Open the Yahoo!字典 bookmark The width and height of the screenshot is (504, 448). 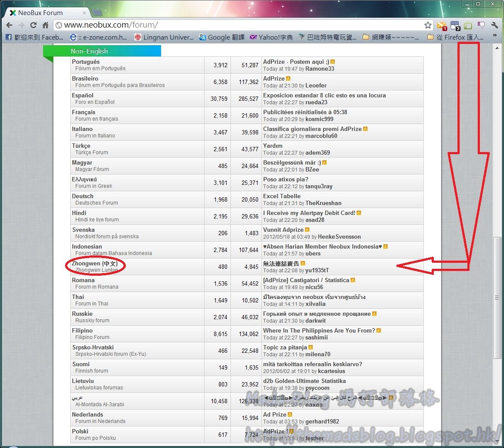point(271,37)
